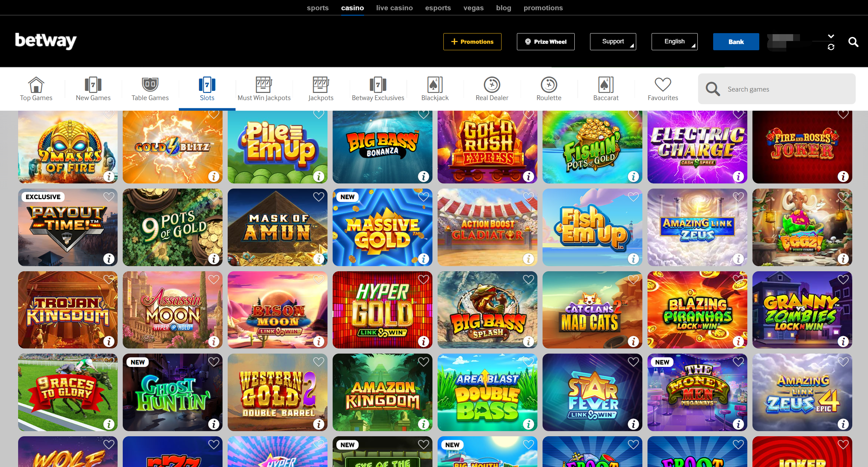This screenshot has width=868, height=467.
Task: Open the Top Games category
Action: [x=36, y=89]
